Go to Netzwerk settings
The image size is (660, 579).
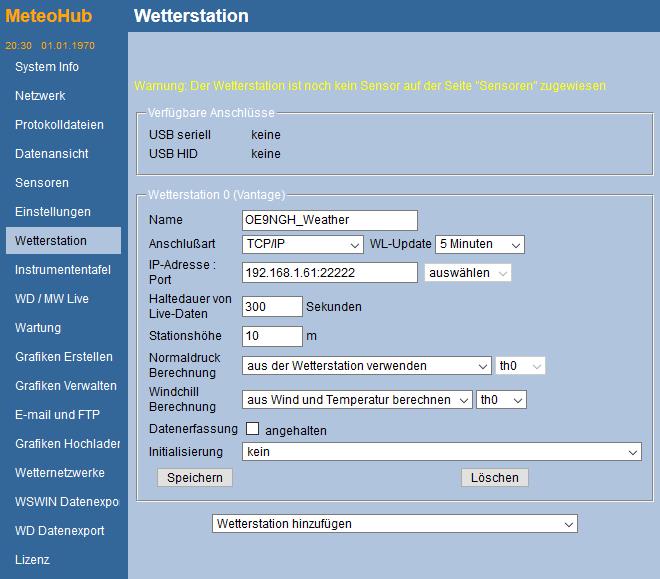coord(40,96)
